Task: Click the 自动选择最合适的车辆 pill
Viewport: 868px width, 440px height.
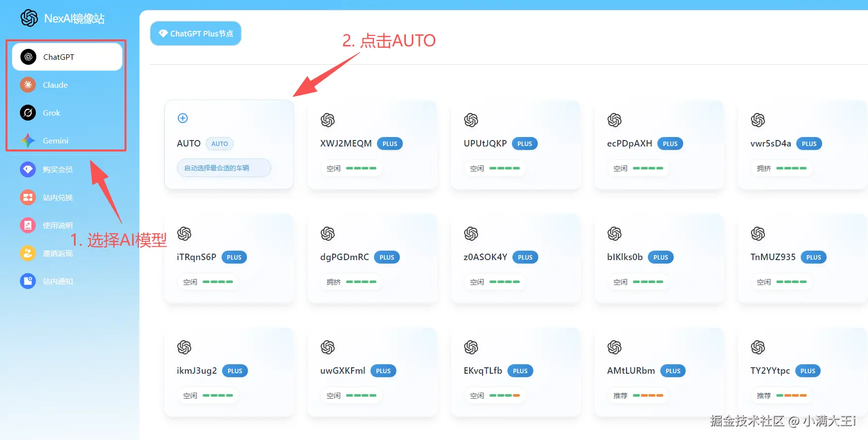Action: (x=224, y=168)
